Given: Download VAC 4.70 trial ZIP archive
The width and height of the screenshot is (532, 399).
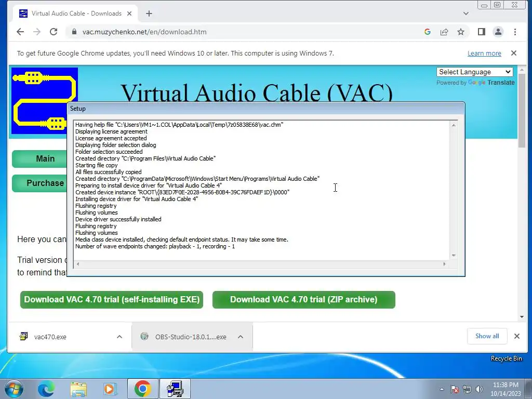Looking at the screenshot, I should [x=303, y=300].
